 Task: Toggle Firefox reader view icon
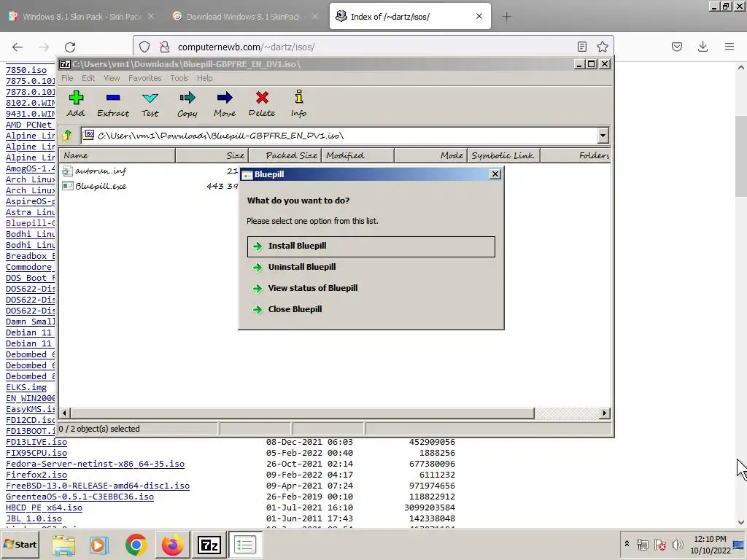[581, 47]
